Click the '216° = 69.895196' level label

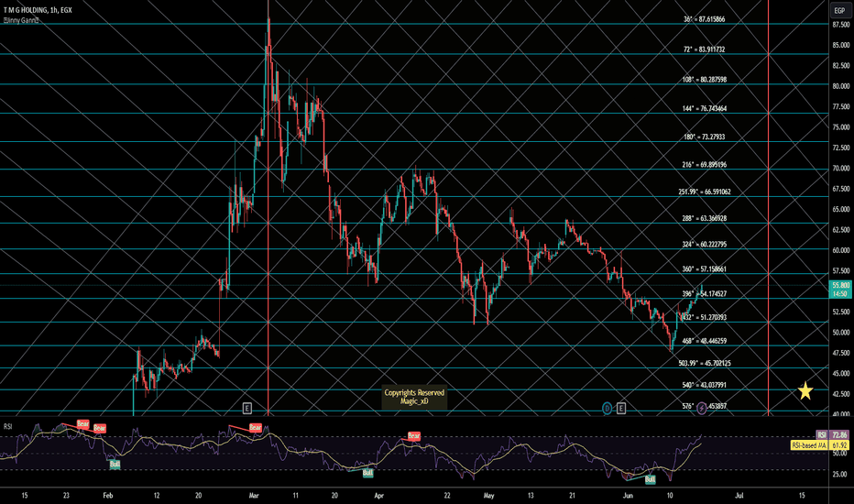(x=705, y=165)
